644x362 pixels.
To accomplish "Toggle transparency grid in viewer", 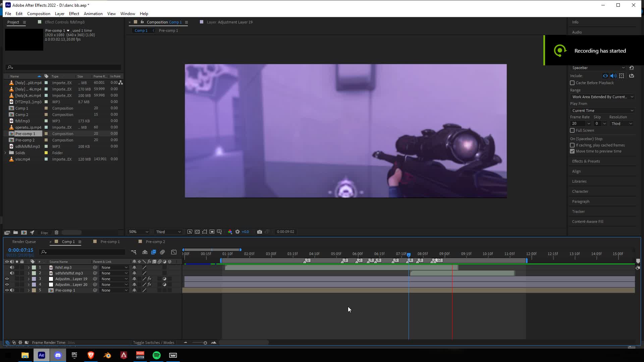I will point(197,232).
